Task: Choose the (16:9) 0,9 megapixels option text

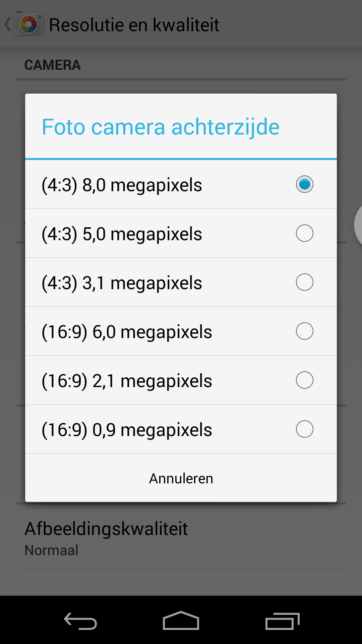Action: pos(127,430)
